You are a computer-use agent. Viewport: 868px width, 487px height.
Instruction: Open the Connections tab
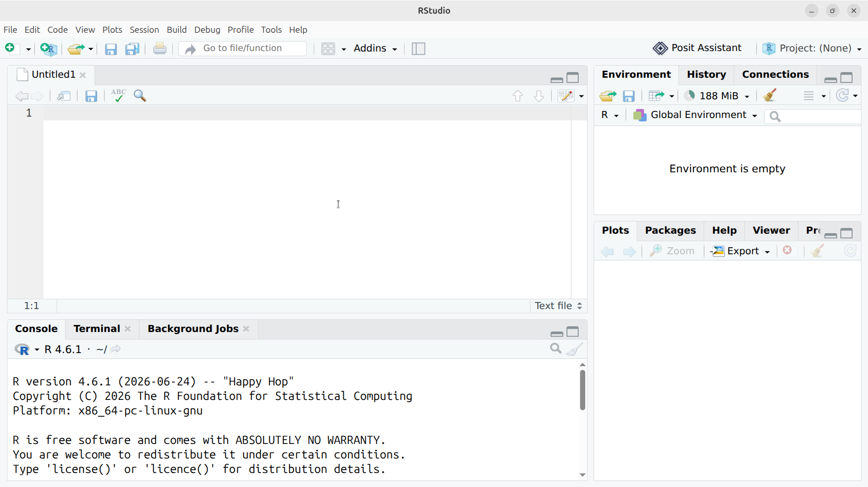[775, 74]
